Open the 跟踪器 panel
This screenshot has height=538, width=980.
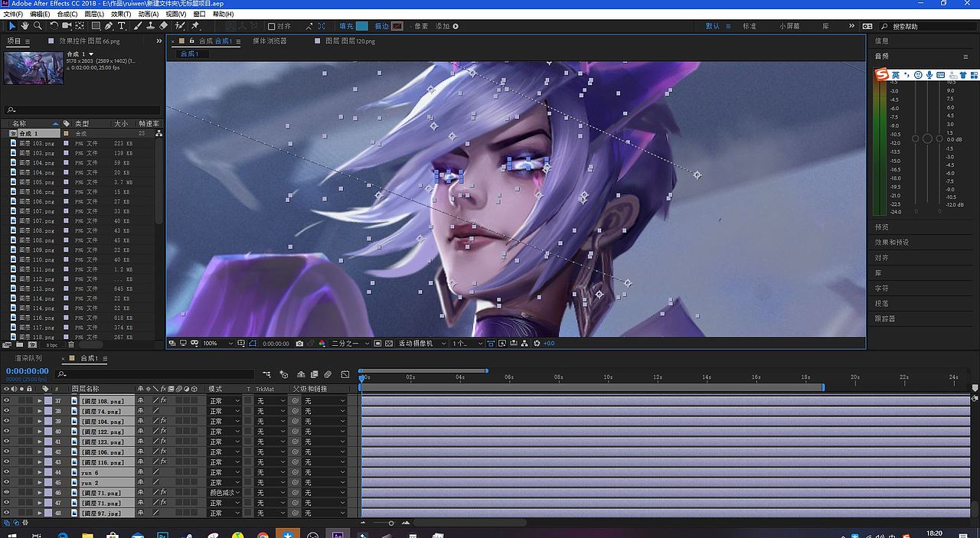[x=885, y=318]
